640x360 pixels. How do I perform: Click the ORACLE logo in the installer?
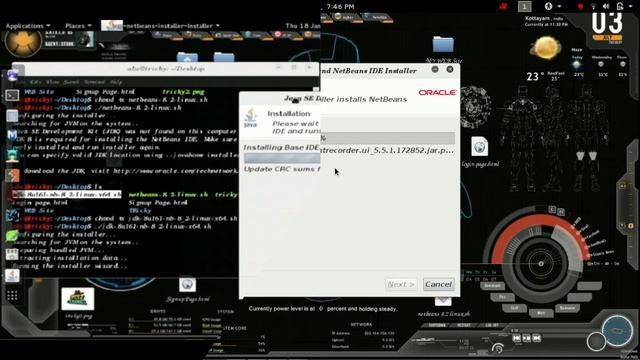tap(437, 93)
